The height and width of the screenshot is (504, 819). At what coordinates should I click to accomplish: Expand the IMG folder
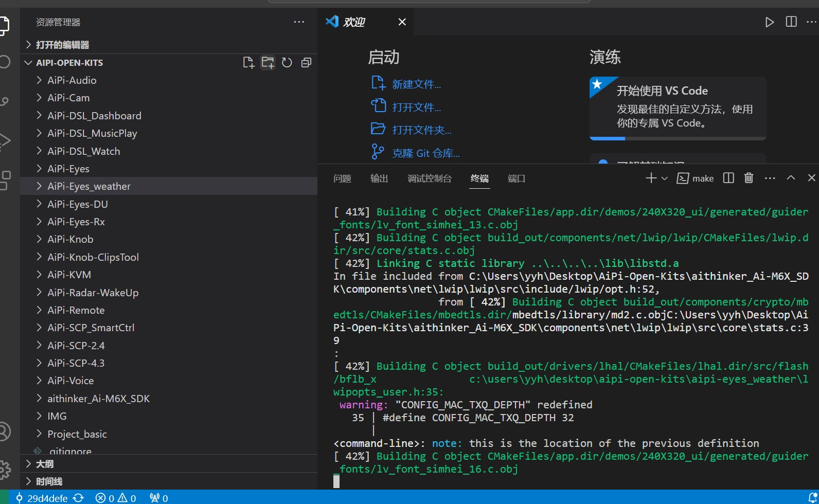pyautogui.click(x=169, y=416)
